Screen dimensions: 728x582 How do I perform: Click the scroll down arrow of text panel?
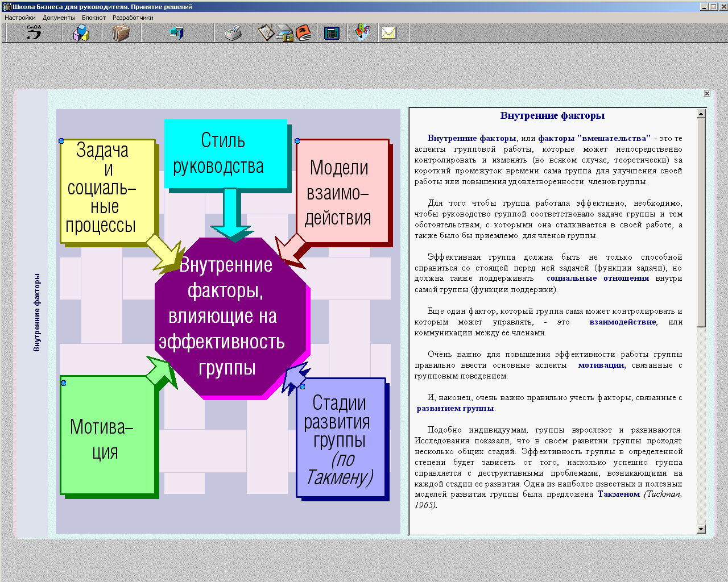pos(701,529)
